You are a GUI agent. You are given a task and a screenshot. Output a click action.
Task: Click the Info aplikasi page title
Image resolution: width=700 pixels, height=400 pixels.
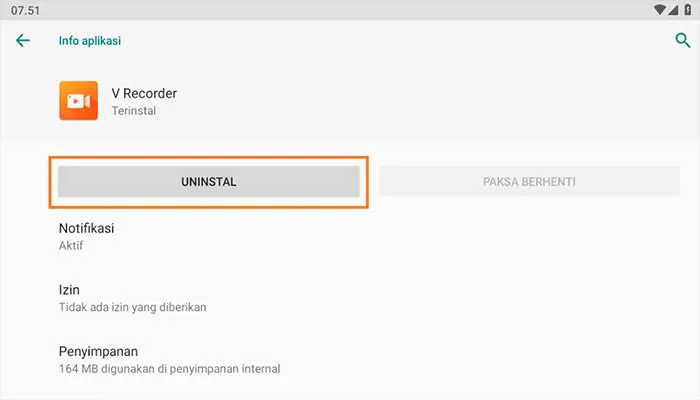pyautogui.click(x=90, y=41)
